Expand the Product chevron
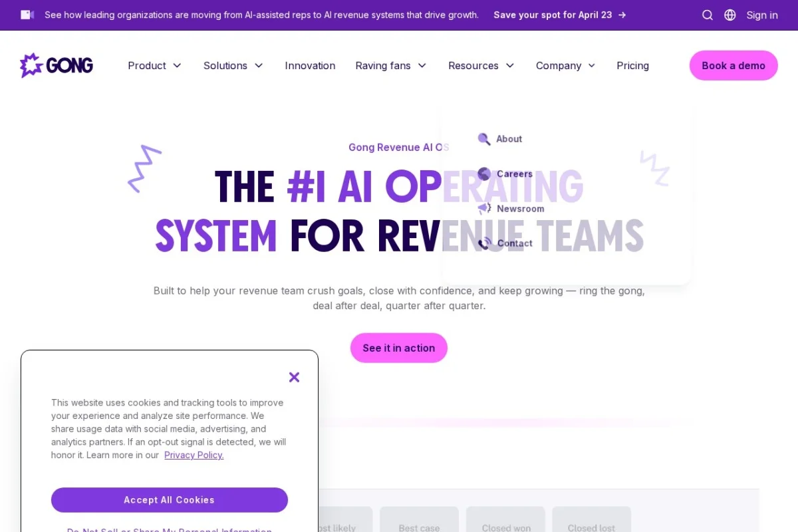This screenshot has width=798, height=532. pos(177,65)
